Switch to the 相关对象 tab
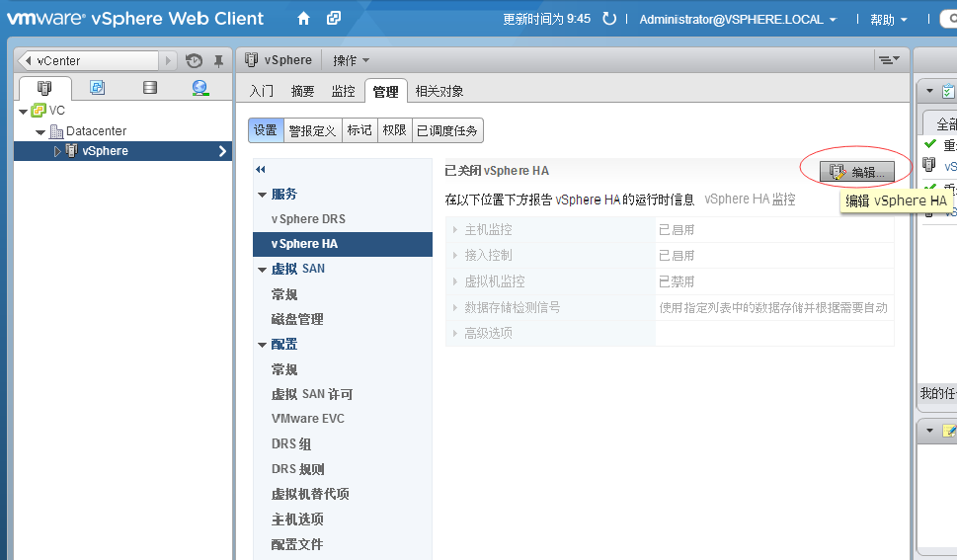Screen dimensions: 958x560 coord(439,92)
